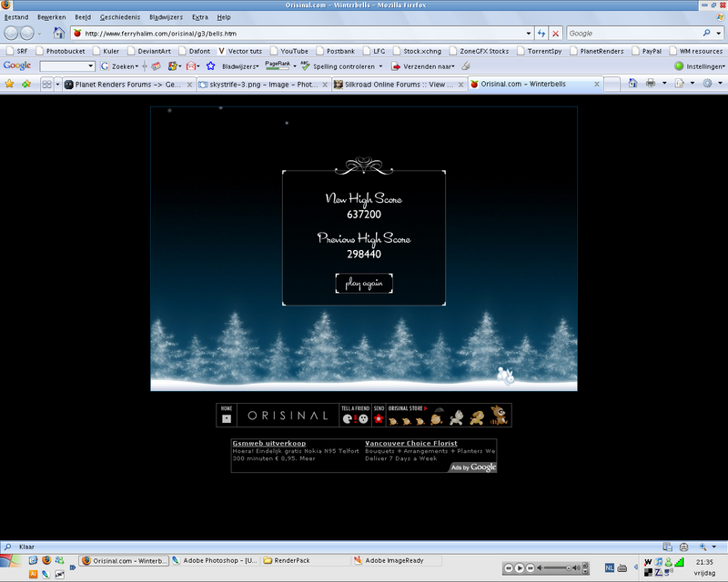Screen dimensions: 728x582
Task: Click the Firefox quick launch icon on the taskbar
Action: (46, 560)
